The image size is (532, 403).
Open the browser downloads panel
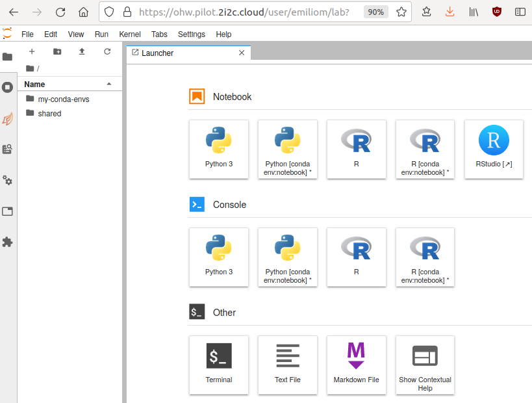click(x=450, y=12)
